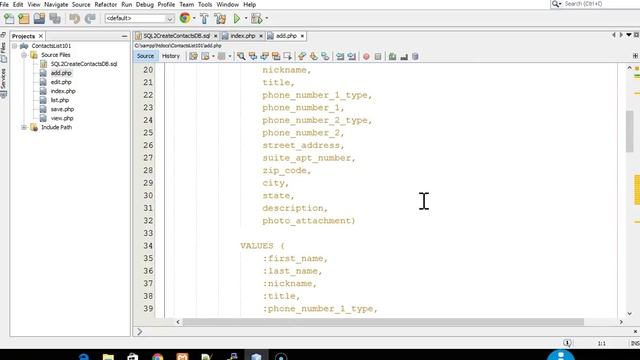The width and height of the screenshot is (640, 360).
Task: Click the Redo toolbar icon
Action: click(x=90, y=18)
